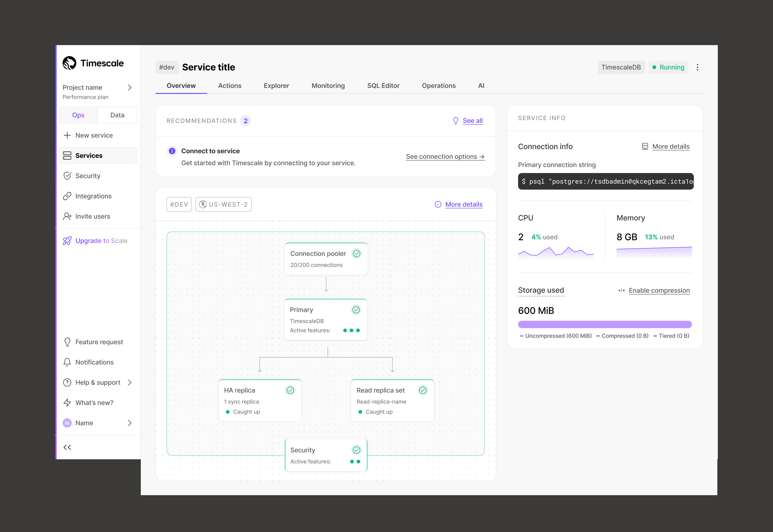Image resolution: width=773 pixels, height=532 pixels.
Task: Open the Monitoring tab
Action: 328,86
